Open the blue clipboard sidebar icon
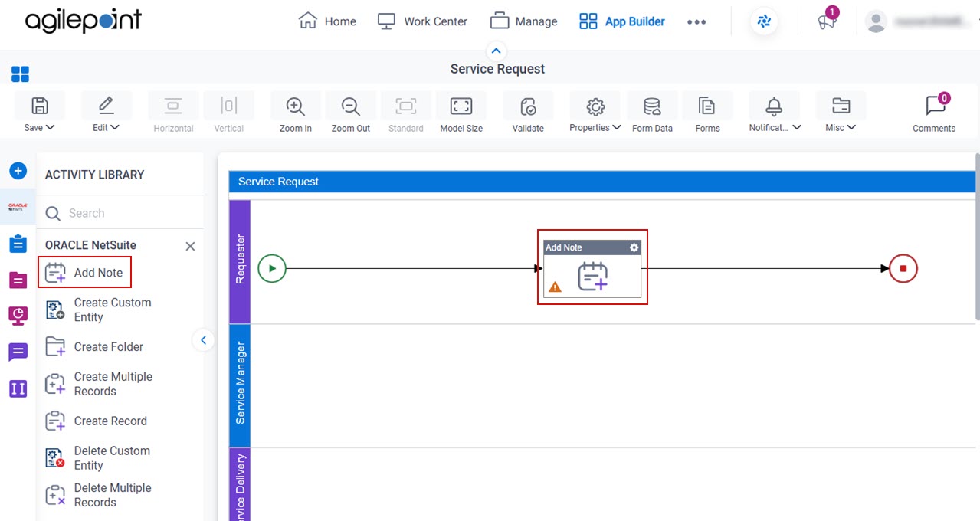This screenshot has width=980, height=521. pyautogui.click(x=18, y=244)
